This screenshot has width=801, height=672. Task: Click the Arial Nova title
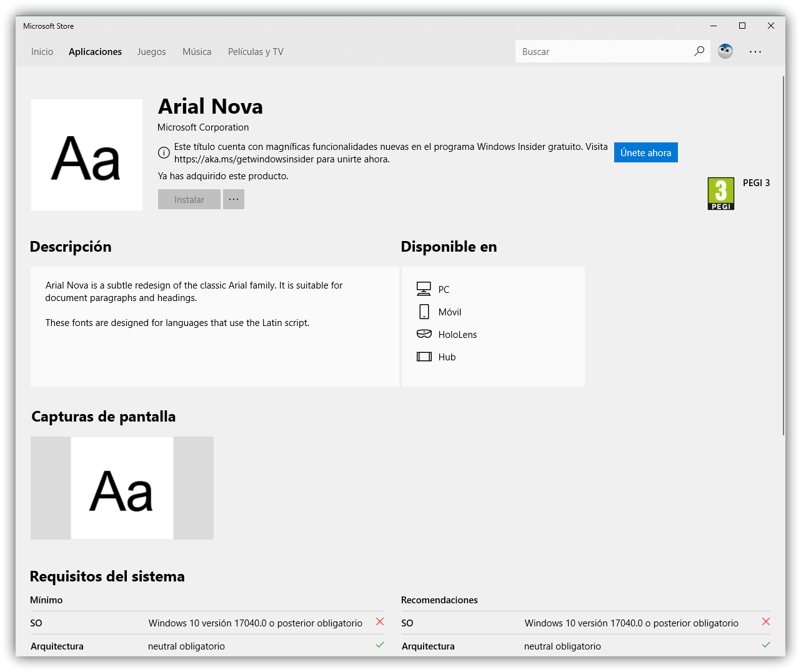tap(211, 107)
